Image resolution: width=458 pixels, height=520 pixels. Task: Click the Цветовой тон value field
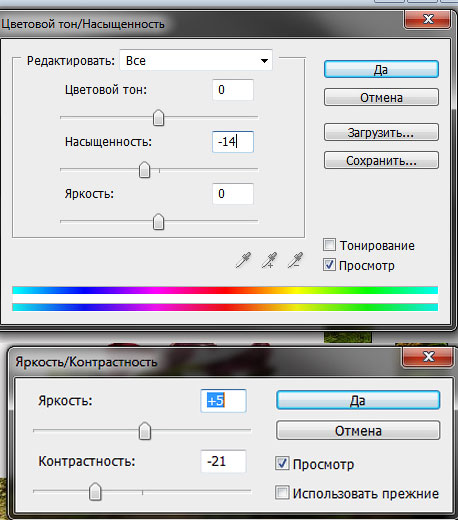click(233, 90)
